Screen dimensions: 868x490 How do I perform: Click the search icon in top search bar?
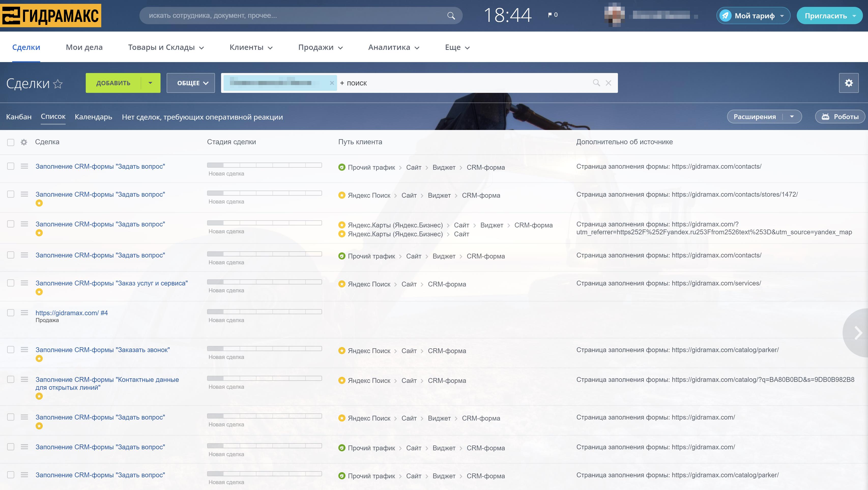pos(451,16)
